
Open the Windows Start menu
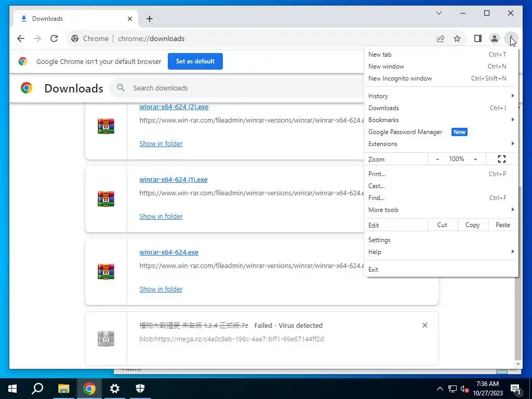pyautogui.click(x=12, y=389)
